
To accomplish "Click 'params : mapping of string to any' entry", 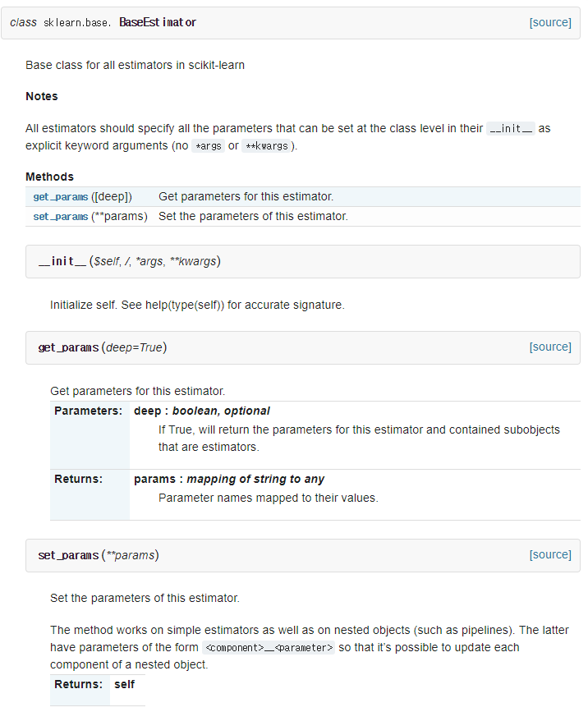I will click(x=229, y=479).
